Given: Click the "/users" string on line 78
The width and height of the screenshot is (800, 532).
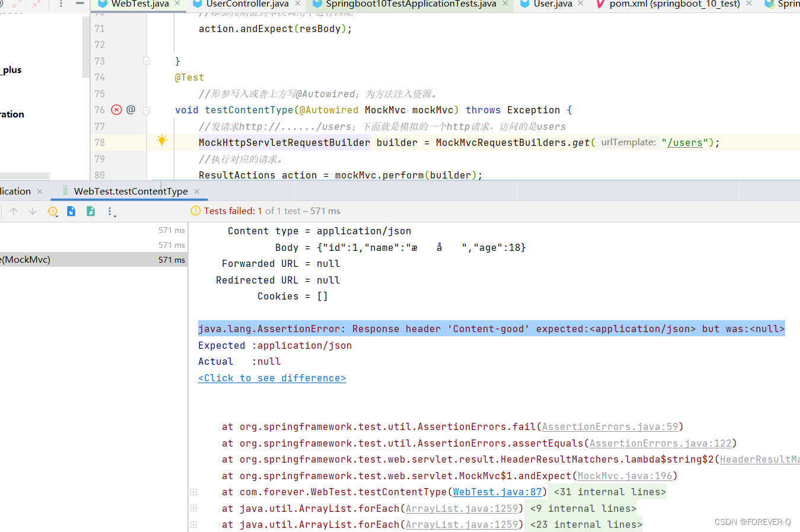Looking at the screenshot, I should click(684, 143).
